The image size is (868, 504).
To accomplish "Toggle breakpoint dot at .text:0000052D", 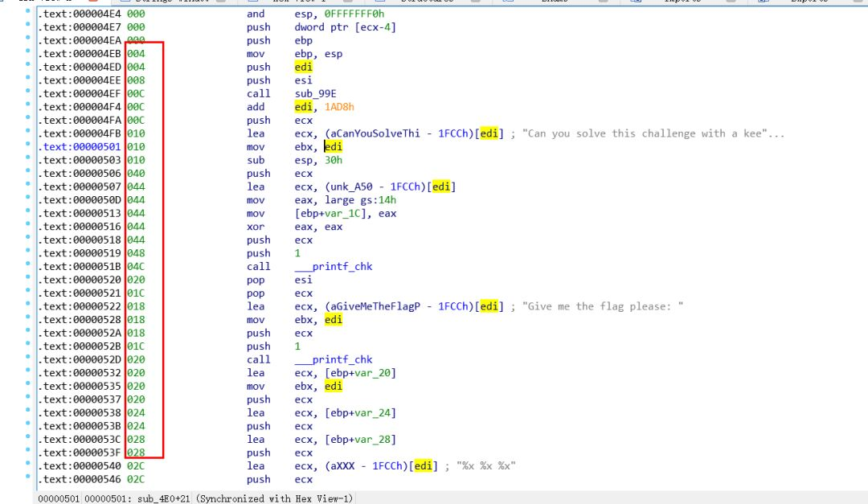I will click(27, 357).
